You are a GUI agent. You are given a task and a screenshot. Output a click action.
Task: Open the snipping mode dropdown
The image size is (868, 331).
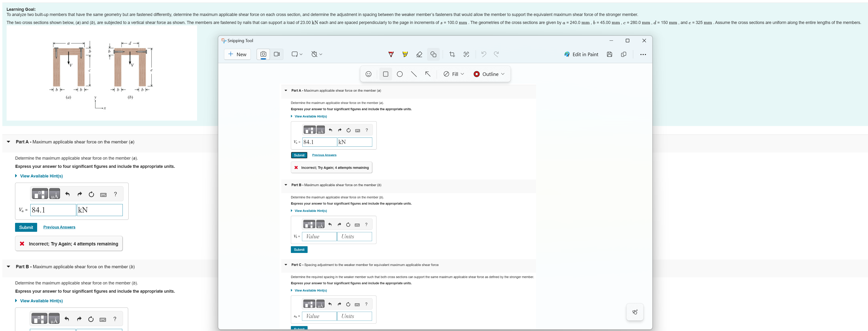pyautogui.click(x=297, y=54)
